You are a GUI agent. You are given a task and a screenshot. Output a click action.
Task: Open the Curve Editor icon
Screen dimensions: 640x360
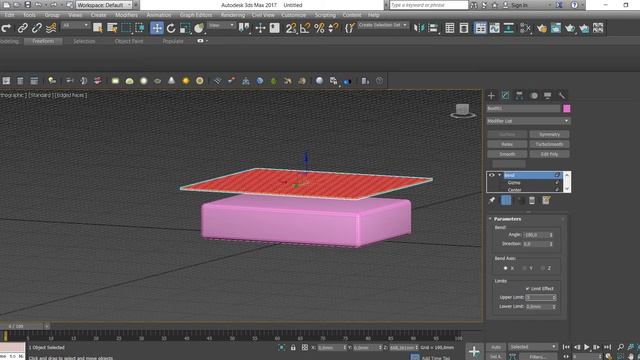(494, 28)
